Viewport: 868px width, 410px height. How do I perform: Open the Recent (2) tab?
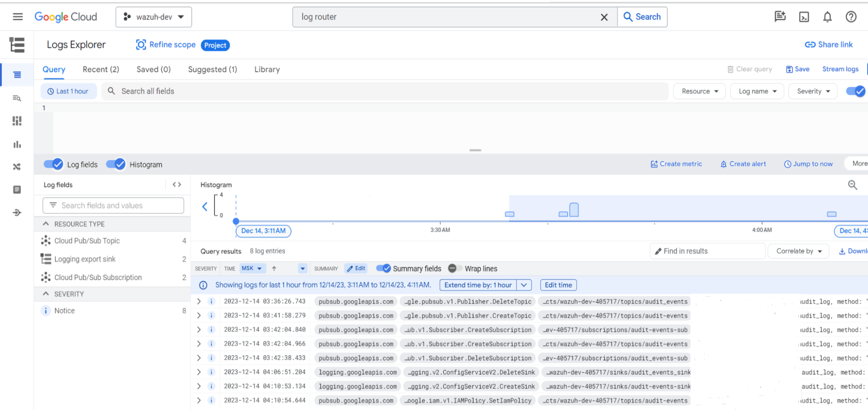100,69
